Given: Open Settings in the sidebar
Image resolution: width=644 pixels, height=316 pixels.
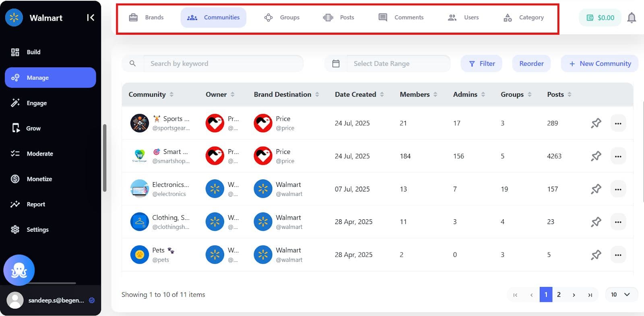Looking at the screenshot, I should pos(50,230).
